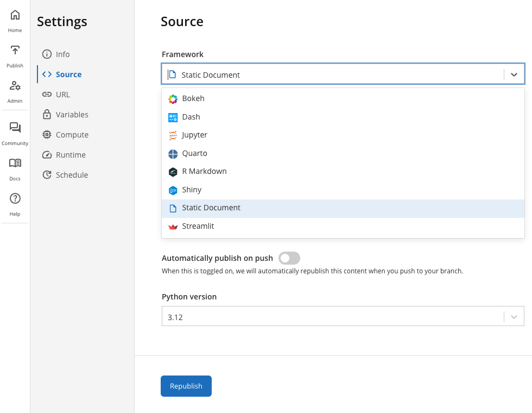Open the Variables settings section
Image resolution: width=532 pixels, height=413 pixels.
(72, 115)
